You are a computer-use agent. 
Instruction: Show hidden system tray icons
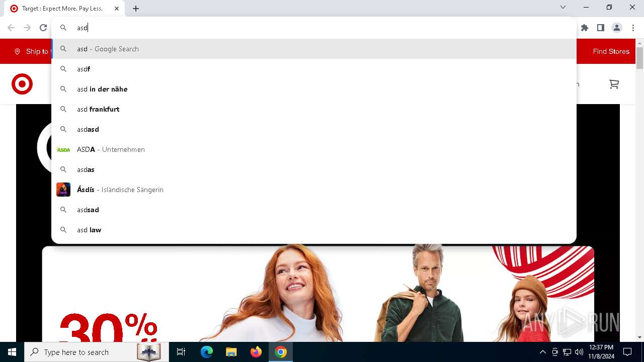pos(542,352)
